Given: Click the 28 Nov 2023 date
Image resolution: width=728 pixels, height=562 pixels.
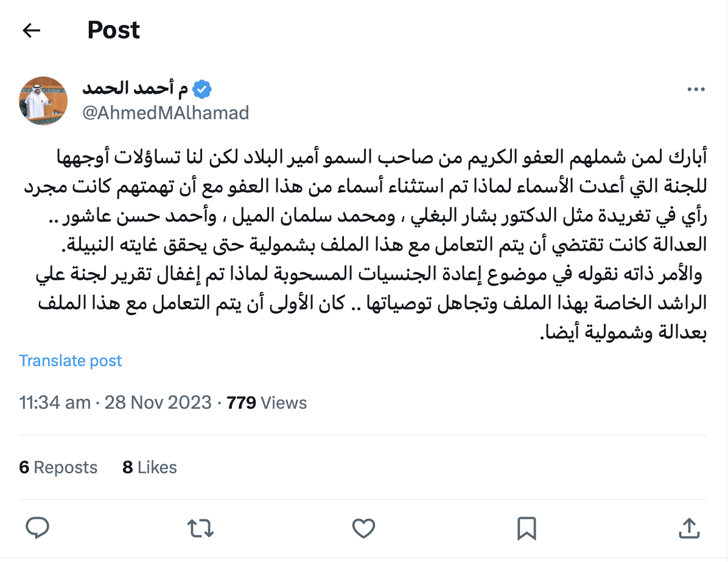Looking at the screenshot, I should [x=158, y=403].
